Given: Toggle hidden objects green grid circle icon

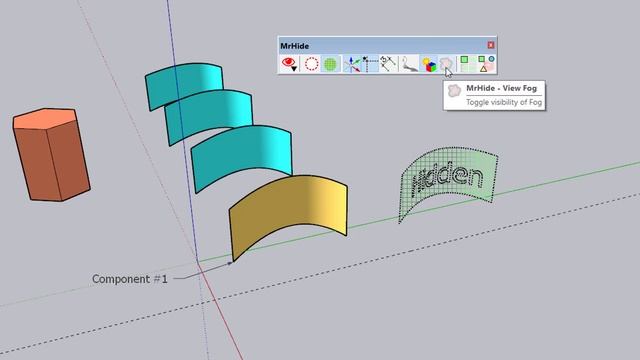Looking at the screenshot, I should pos(330,64).
